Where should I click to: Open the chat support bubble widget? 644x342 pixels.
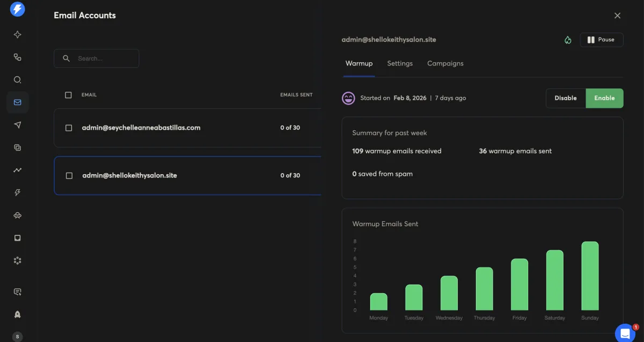pyautogui.click(x=625, y=332)
